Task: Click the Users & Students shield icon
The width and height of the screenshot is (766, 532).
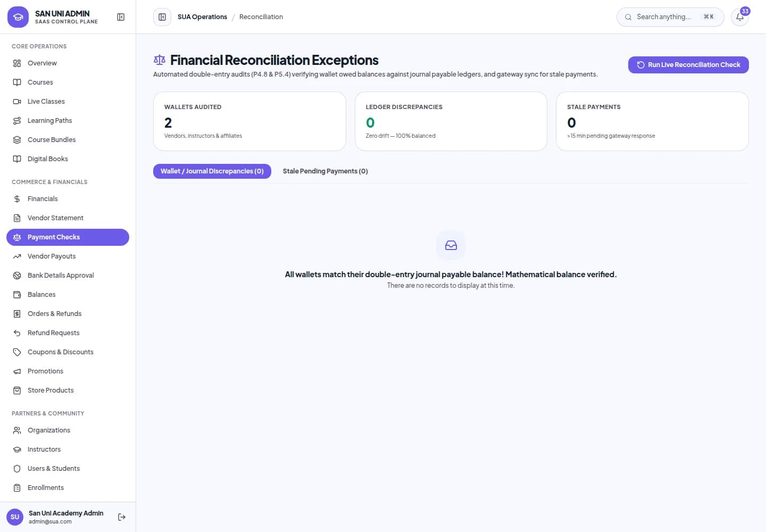Action: coord(17,469)
